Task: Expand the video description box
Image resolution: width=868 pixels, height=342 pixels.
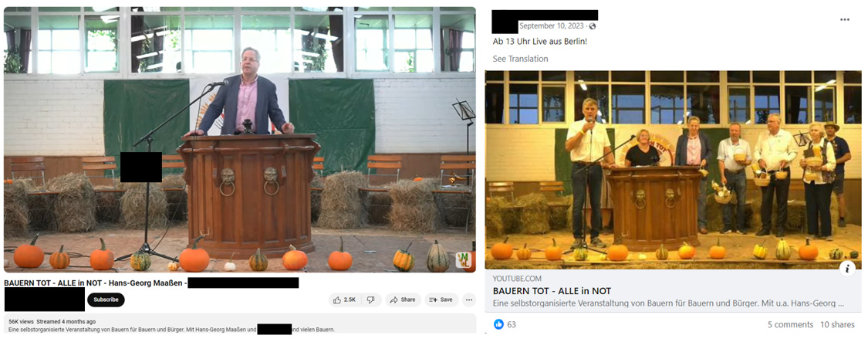Action: [240, 325]
